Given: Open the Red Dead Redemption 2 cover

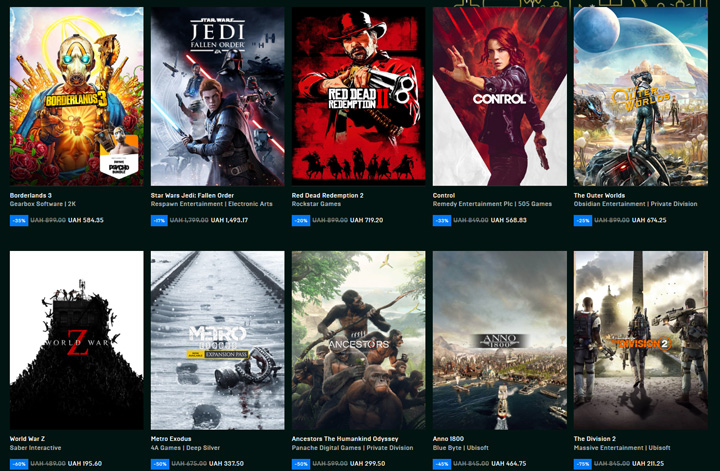Looking at the screenshot, I should pos(359,96).
